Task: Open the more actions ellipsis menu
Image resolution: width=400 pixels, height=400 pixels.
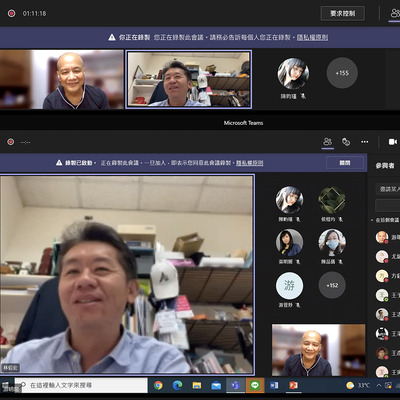Action: point(365,142)
